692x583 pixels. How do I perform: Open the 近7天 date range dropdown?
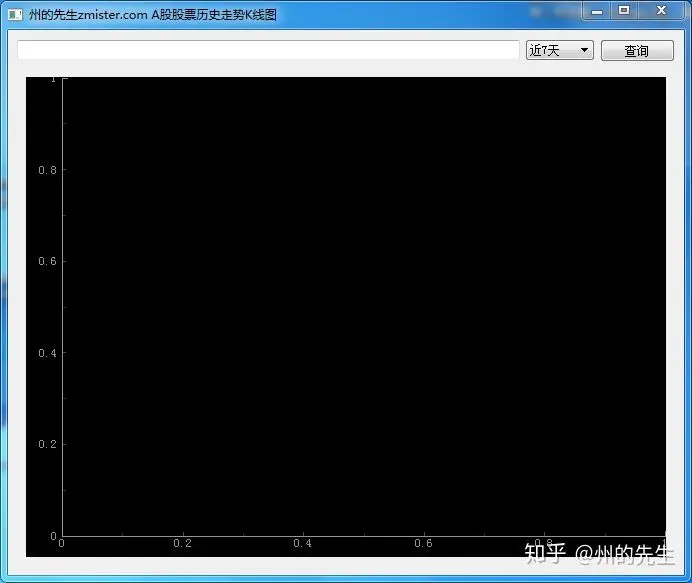[x=560, y=50]
